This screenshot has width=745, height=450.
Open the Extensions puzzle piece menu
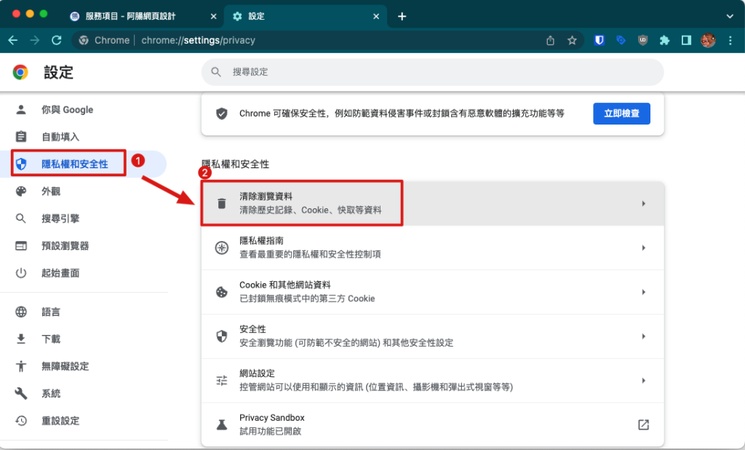[x=664, y=40]
